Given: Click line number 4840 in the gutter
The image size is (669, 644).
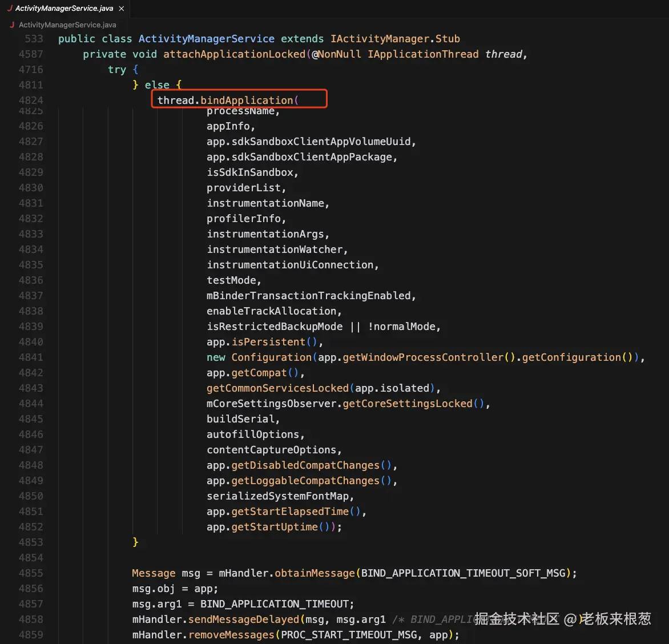Looking at the screenshot, I should coord(31,342).
